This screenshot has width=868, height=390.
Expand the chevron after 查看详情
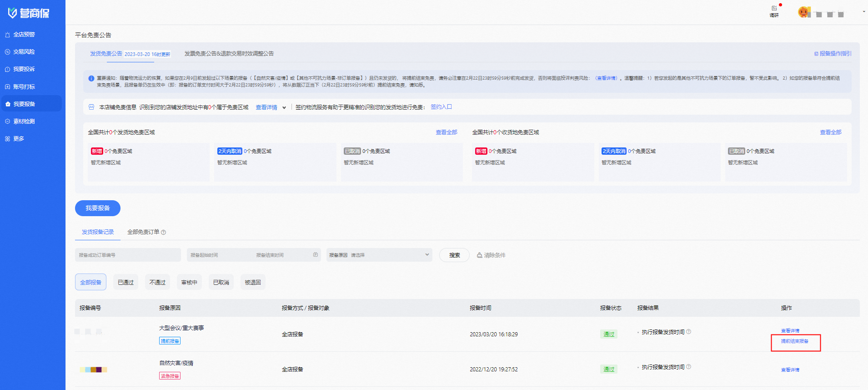coord(284,108)
